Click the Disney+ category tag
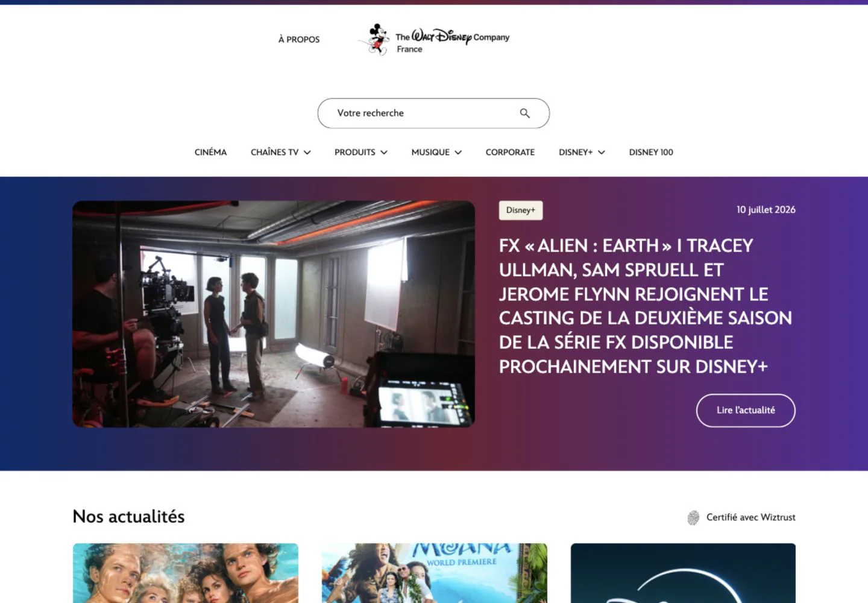The height and width of the screenshot is (603, 868). coord(521,210)
